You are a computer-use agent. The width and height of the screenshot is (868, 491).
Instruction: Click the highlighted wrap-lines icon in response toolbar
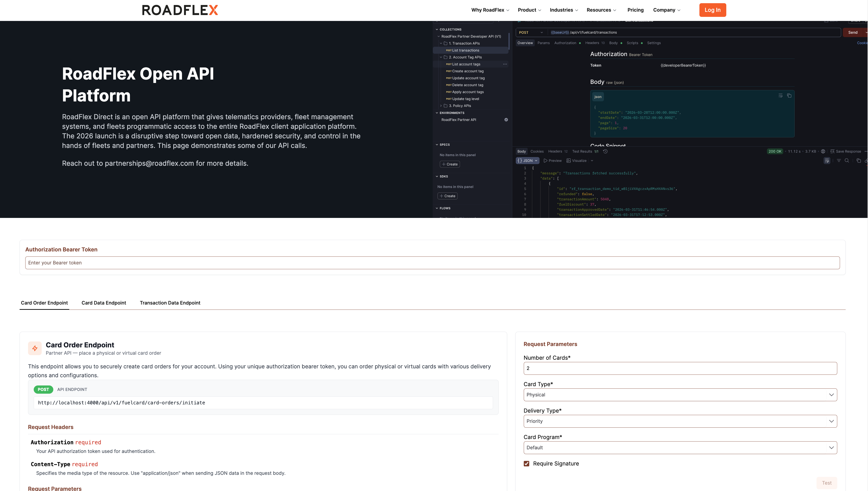(827, 161)
